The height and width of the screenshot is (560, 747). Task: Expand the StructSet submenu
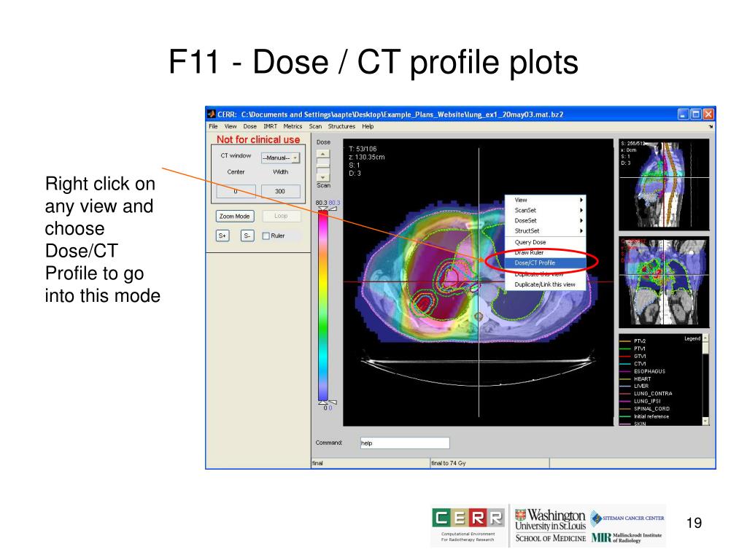click(x=546, y=231)
